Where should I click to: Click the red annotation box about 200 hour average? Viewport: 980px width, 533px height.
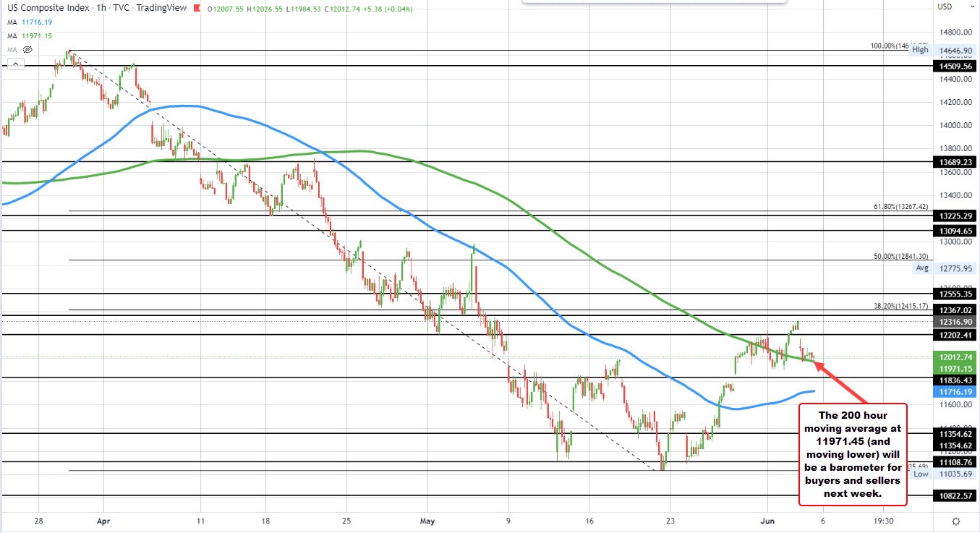point(852,456)
